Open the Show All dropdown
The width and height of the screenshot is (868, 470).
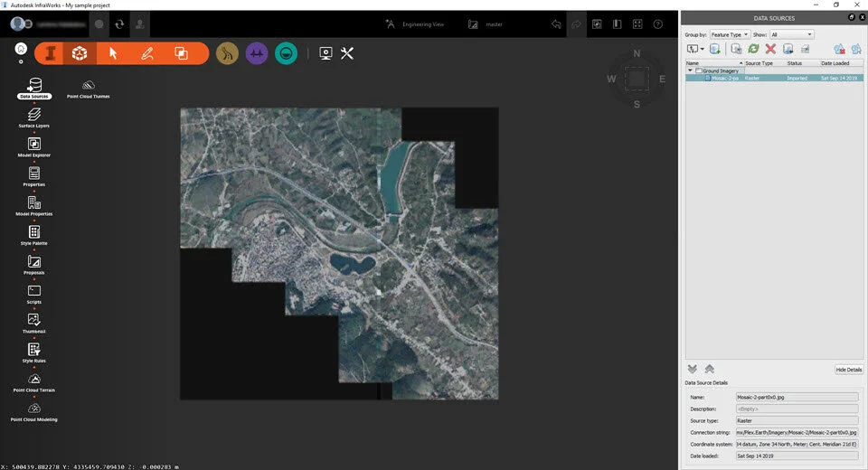[791, 34]
